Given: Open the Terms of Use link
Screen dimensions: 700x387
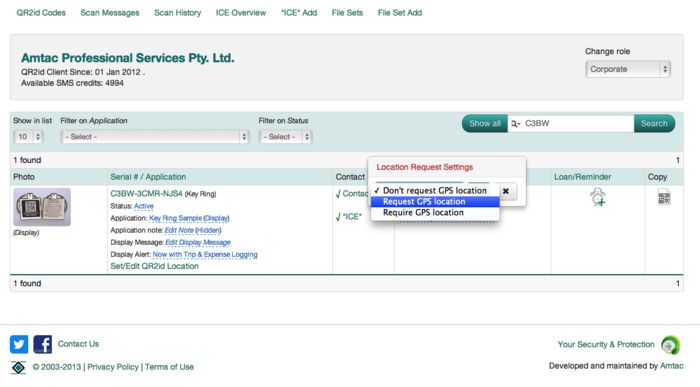Looking at the screenshot, I should pyautogui.click(x=169, y=367).
